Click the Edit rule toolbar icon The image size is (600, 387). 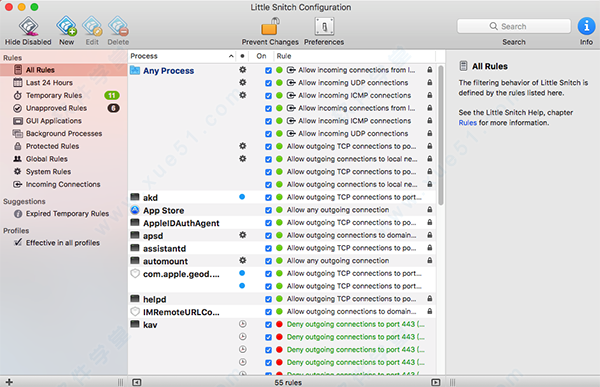click(x=92, y=26)
